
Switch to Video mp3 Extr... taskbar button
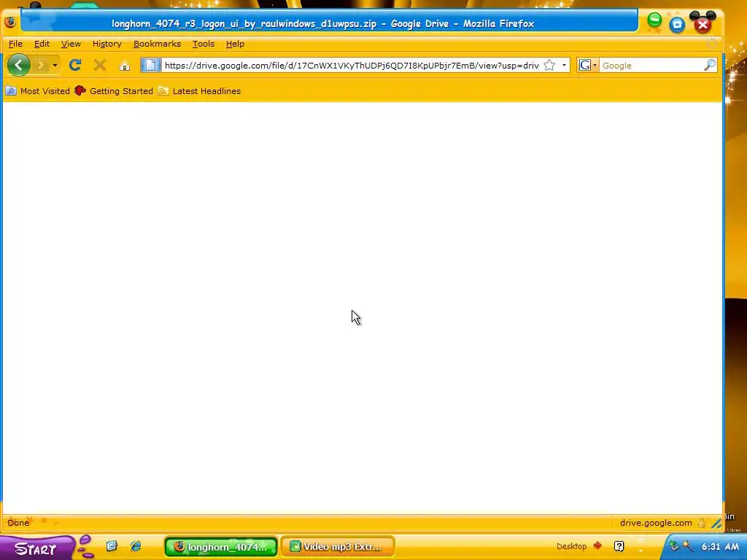click(338, 547)
